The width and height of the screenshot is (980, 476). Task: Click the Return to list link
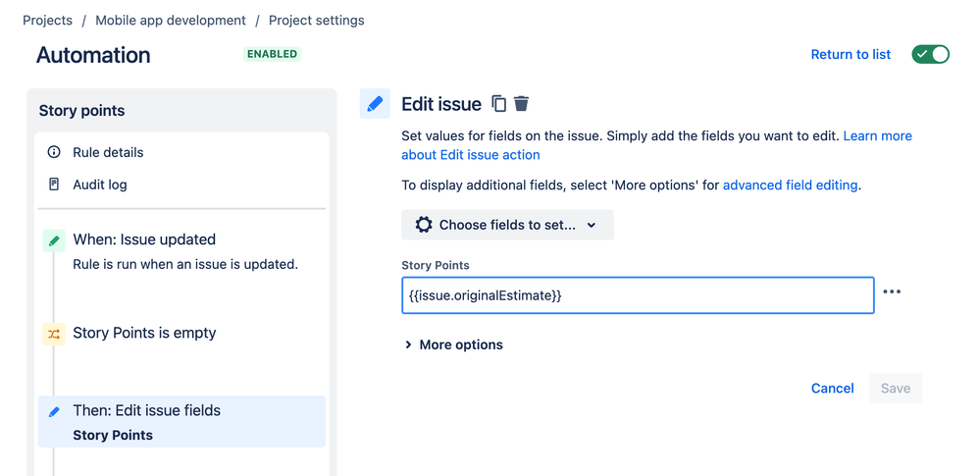[851, 55]
